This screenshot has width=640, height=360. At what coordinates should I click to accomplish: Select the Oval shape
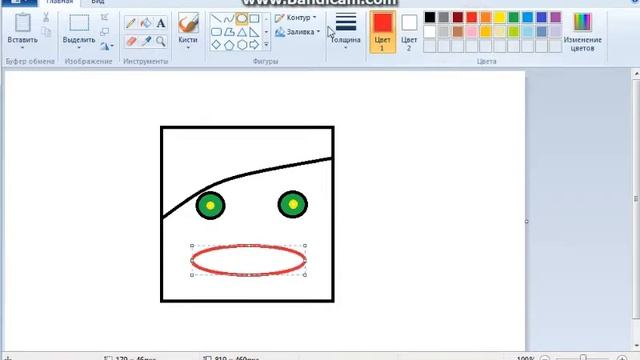[x=242, y=18]
